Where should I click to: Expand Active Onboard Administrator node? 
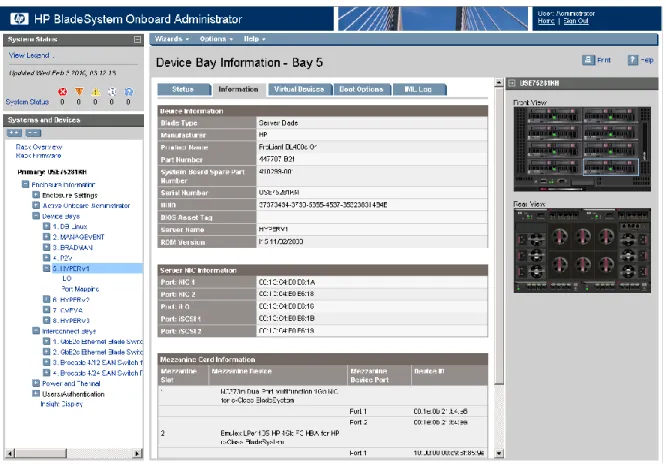click(36, 206)
